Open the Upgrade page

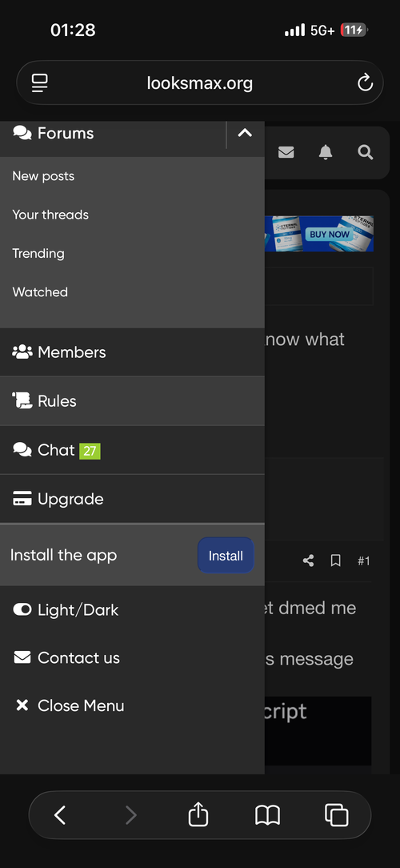[x=132, y=499]
